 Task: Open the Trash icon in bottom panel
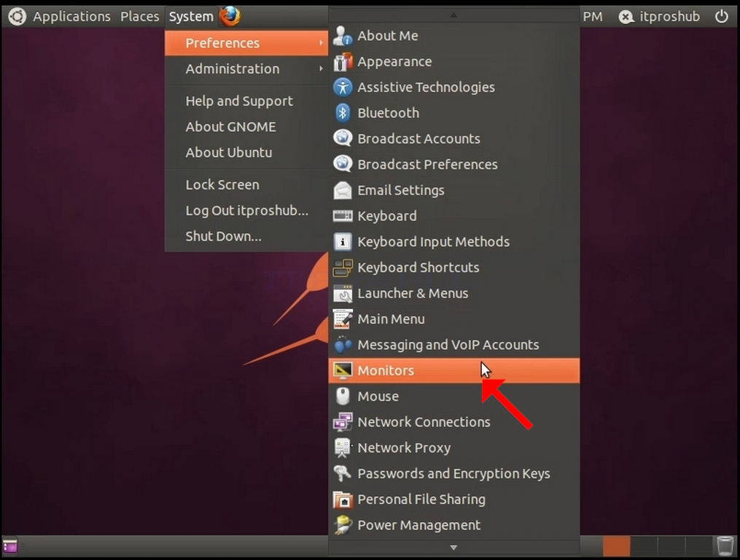[725, 546]
